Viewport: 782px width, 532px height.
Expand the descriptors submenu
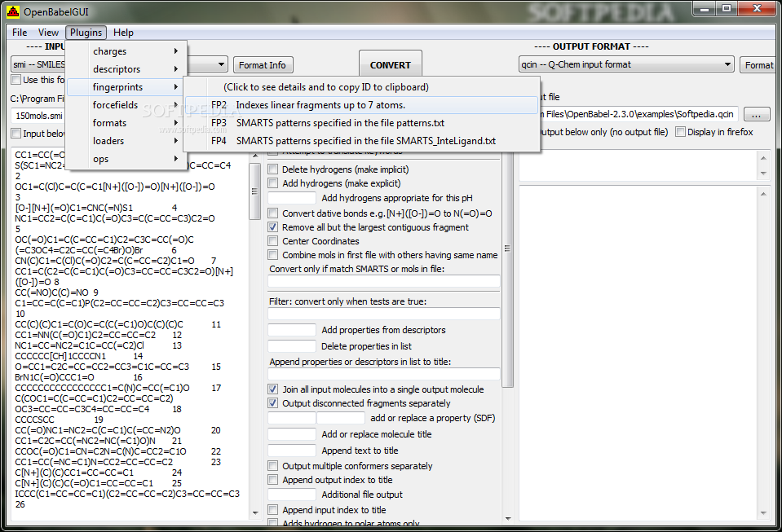(126, 69)
